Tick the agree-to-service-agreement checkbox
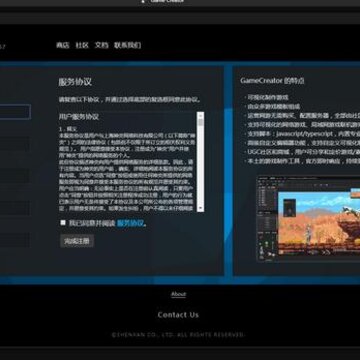This screenshot has height=360, width=360. tap(63, 223)
